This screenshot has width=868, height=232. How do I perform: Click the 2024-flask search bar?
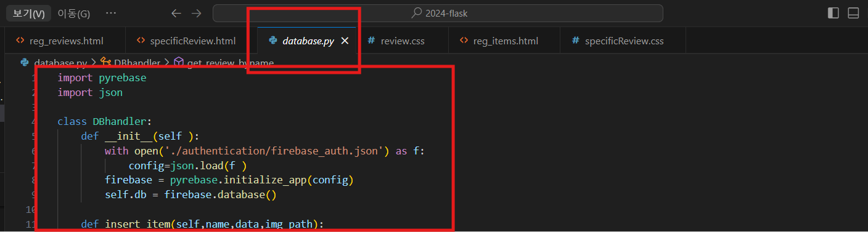438,13
